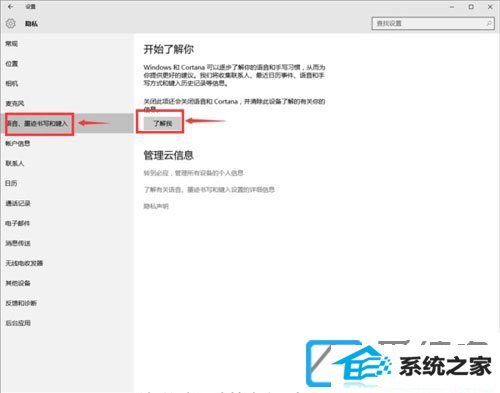Select 联系人 in the sidebar
Image resolution: width=500 pixels, height=393 pixels.
(15, 163)
